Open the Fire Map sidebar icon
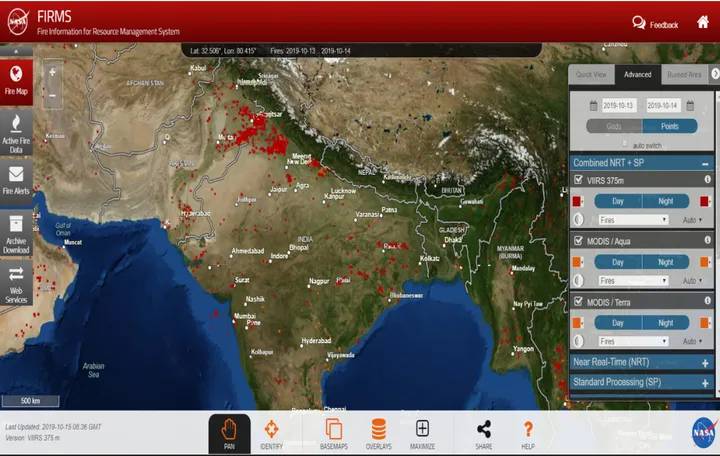720x456 pixels. point(16,81)
